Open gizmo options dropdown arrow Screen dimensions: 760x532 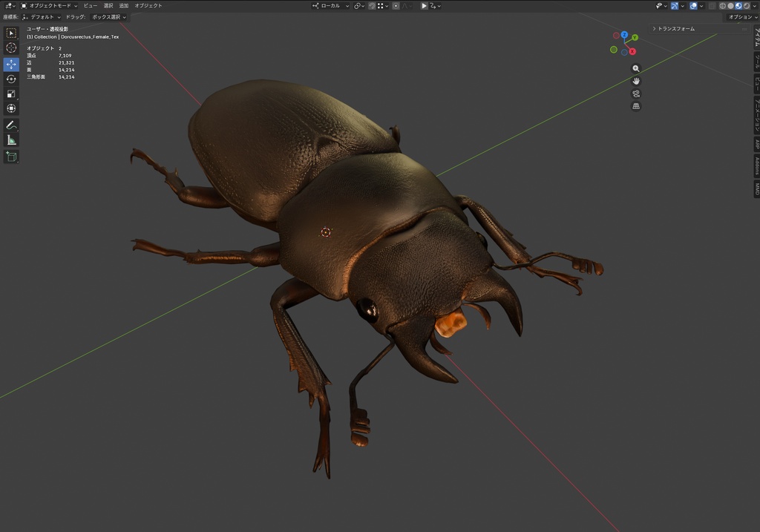(x=683, y=6)
